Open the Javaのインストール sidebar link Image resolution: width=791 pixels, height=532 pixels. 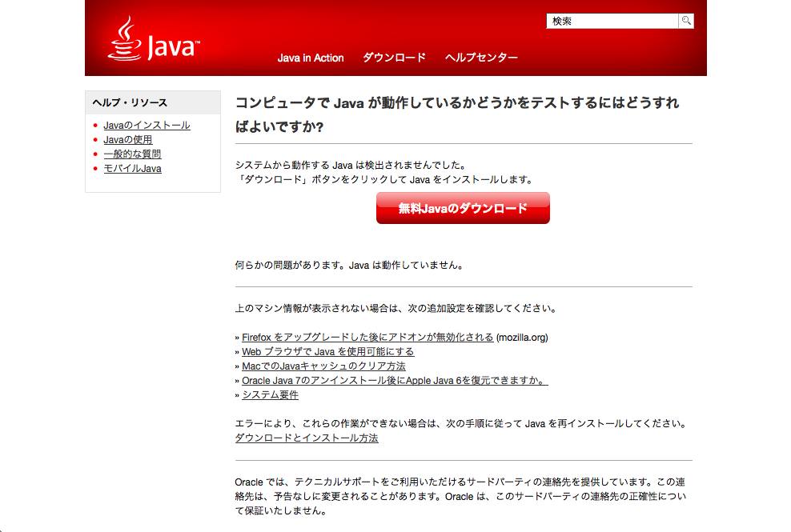click(x=147, y=126)
